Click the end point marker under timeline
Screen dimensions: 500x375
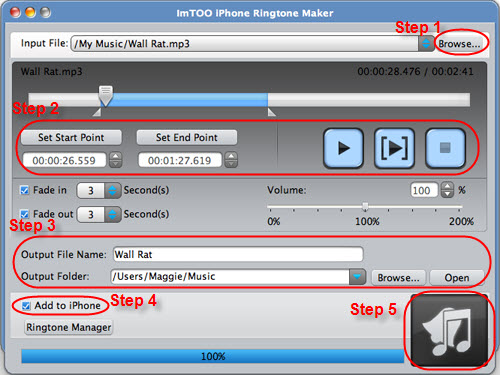272,112
